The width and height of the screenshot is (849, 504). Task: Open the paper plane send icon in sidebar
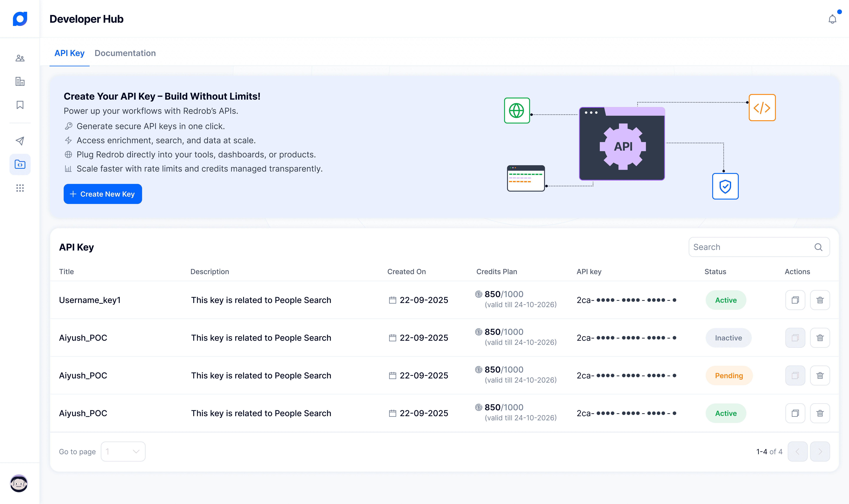[x=20, y=141]
